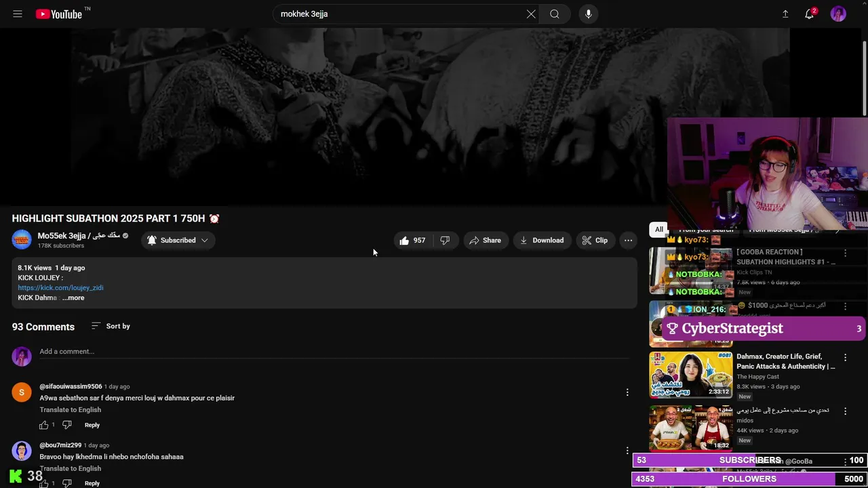Open options for GOOBA REACTION video

pyautogui.click(x=845, y=253)
